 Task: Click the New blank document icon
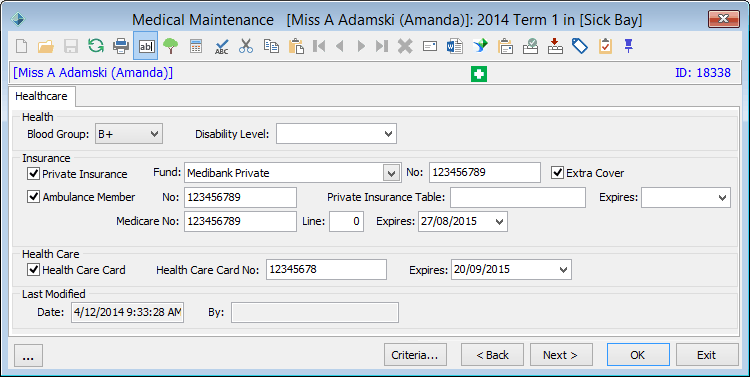coord(22,46)
